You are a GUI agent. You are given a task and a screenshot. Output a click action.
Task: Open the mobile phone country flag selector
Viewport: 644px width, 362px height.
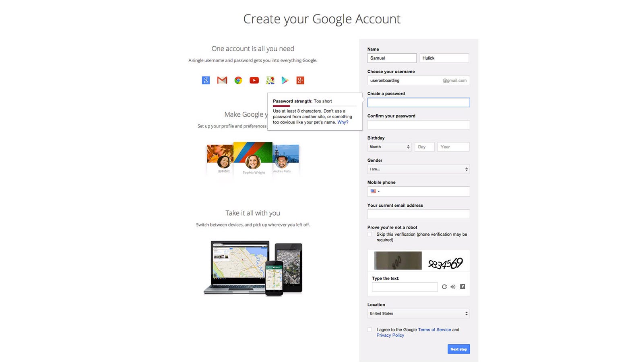pyautogui.click(x=375, y=191)
